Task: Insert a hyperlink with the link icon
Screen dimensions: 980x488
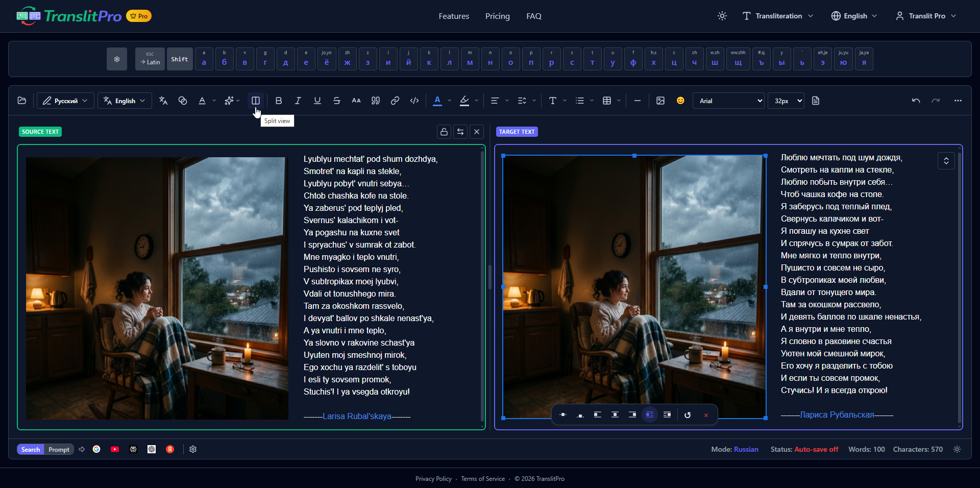Action: tap(395, 101)
